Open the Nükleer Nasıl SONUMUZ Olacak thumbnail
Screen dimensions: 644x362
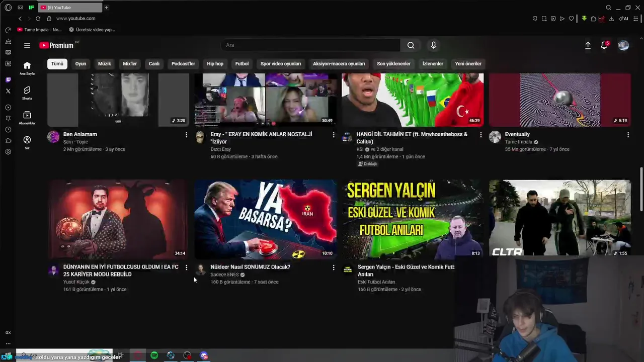point(265,219)
